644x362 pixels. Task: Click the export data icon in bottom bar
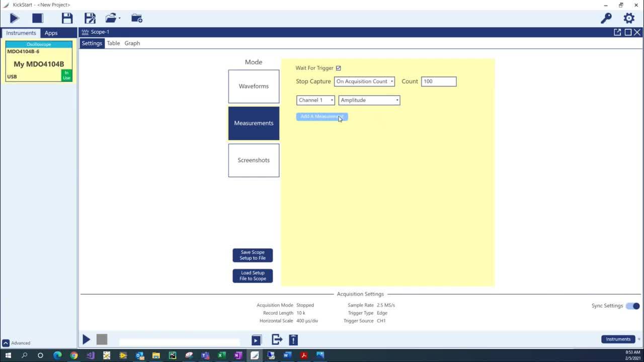277,340
